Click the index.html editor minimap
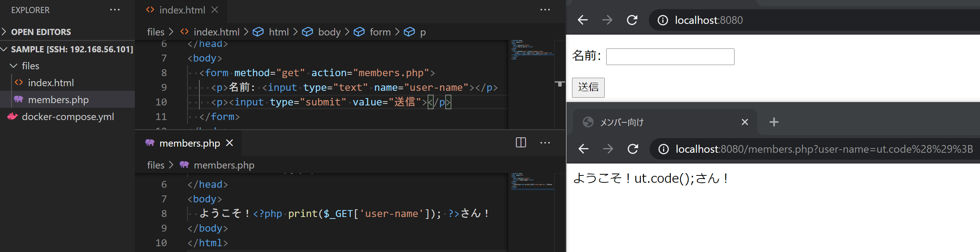 click(x=532, y=50)
